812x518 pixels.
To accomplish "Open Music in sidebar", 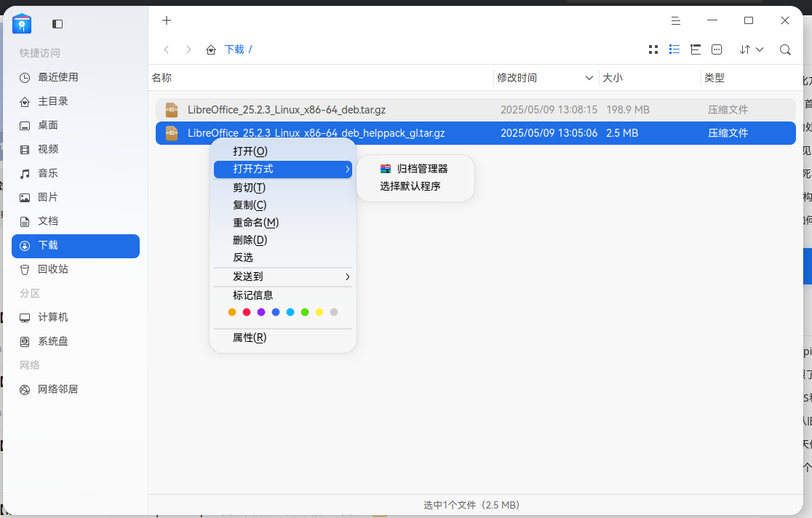I will (76, 174).
